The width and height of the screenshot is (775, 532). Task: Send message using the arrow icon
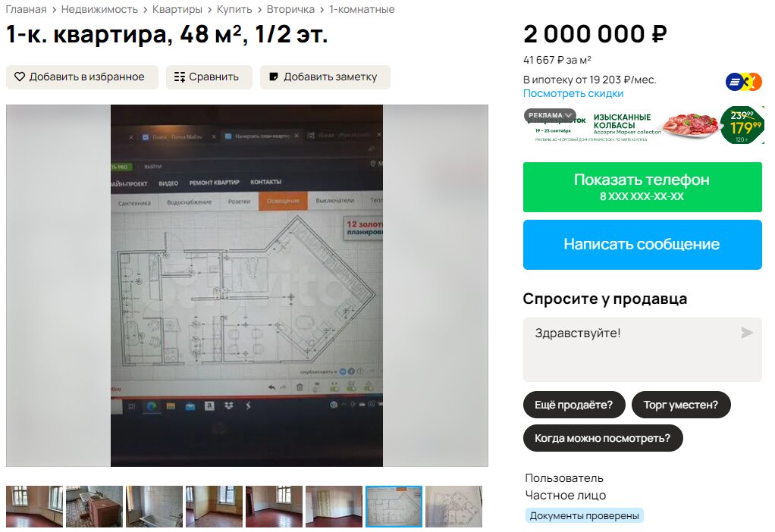(747, 333)
